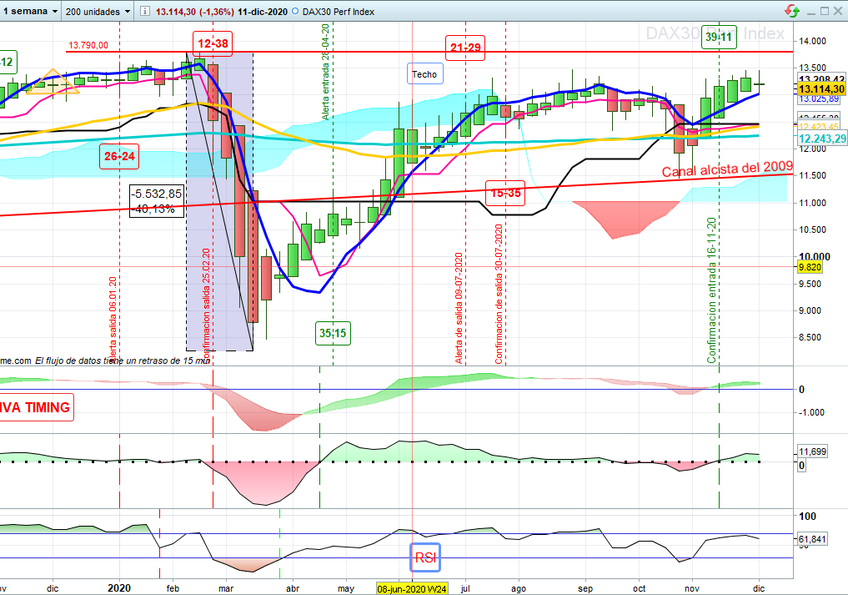Click "may" on the time axis
848x595 pixels.
pyautogui.click(x=346, y=589)
